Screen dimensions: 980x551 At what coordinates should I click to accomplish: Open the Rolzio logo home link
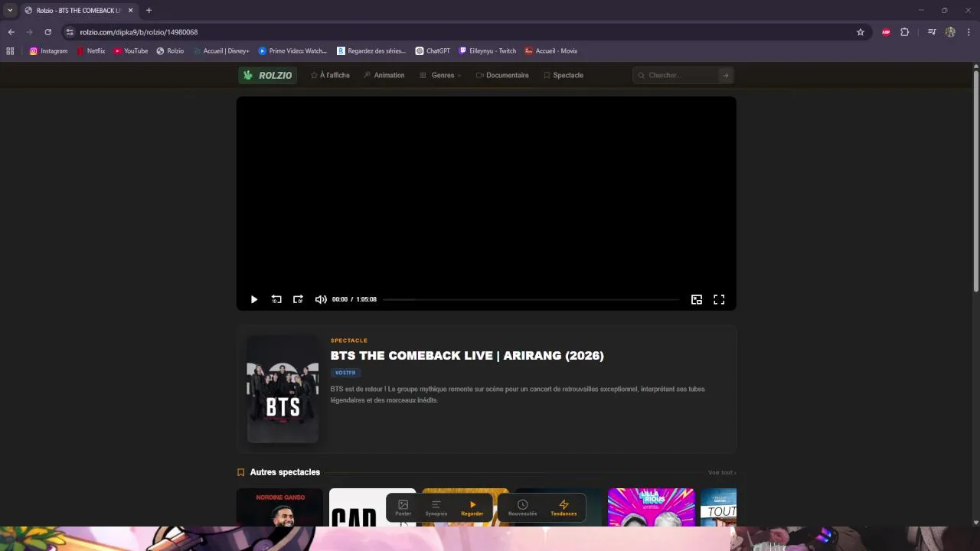[x=267, y=75]
